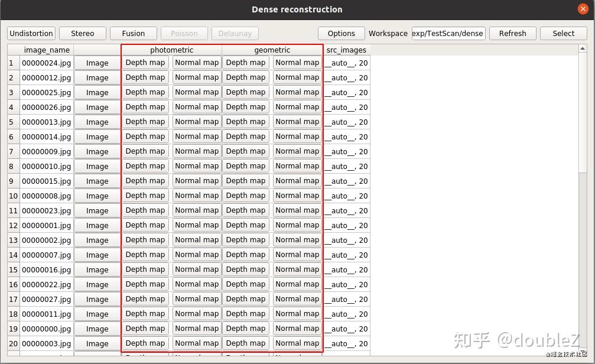View the photometric Normal map of 00000025.jpg

click(196, 92)
